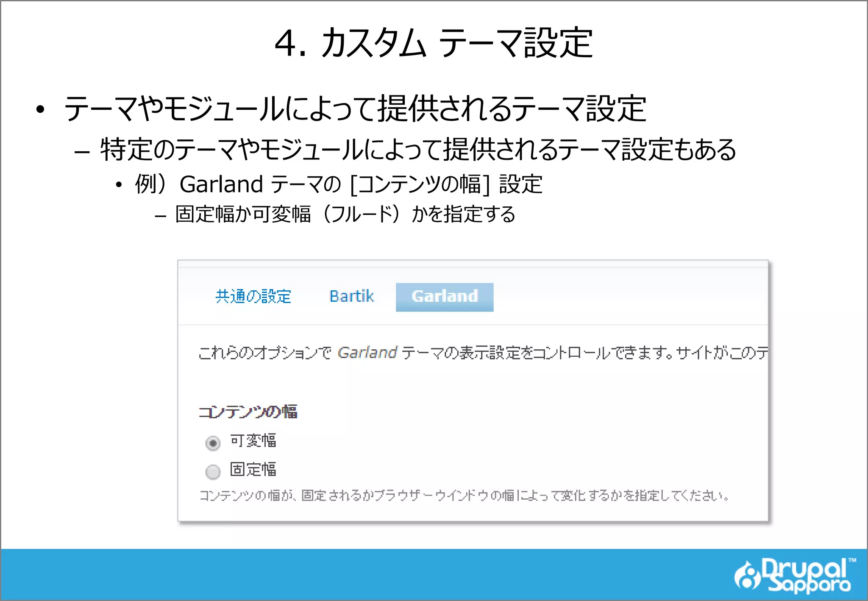Click the label 固定幅
This screenshot has height=601, width=868.
click(253, 470)
